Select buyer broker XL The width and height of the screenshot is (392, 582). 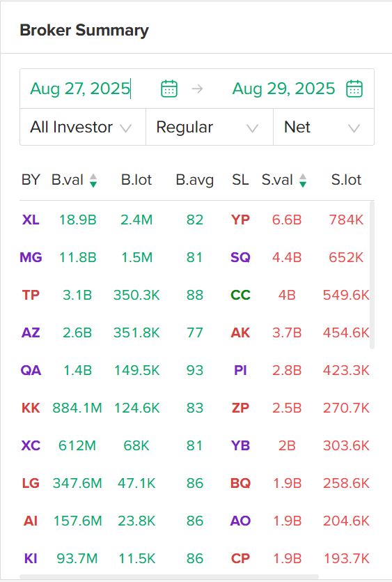tap(31, 220)
